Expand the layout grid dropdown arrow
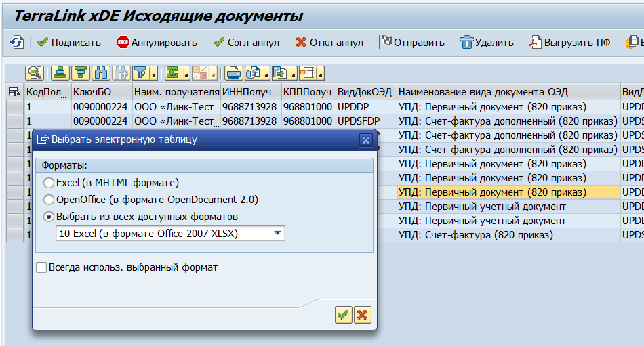This screenshot has width=644, height=346. pos(320,74)
